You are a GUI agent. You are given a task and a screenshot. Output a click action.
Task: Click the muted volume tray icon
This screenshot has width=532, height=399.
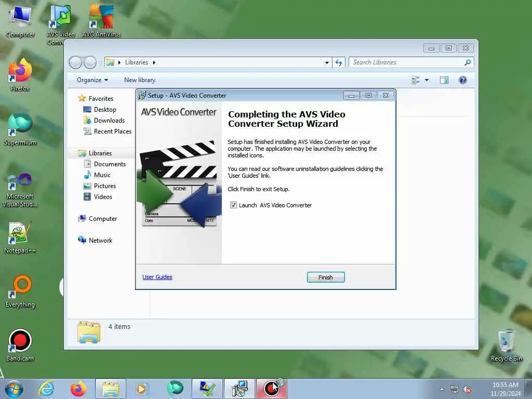click(467, 390)
